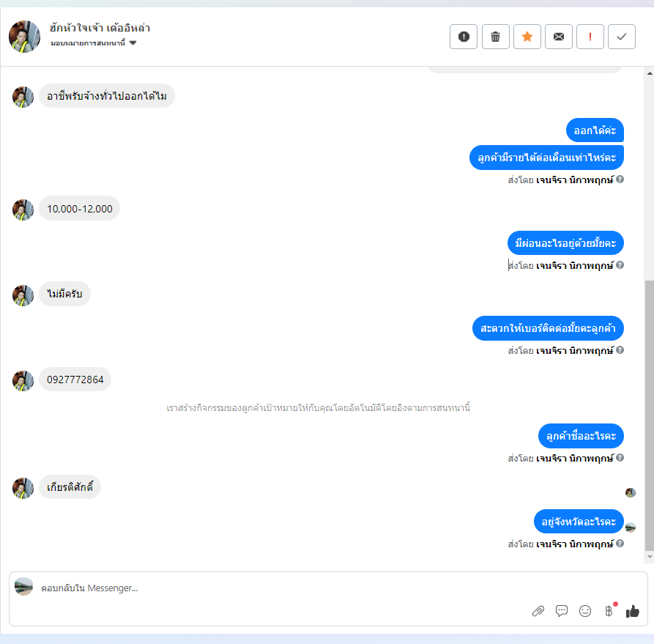Viewport: 654px width, 644px height.
Task: Open the assign conversation dropdown arrow
Action: 133,42
